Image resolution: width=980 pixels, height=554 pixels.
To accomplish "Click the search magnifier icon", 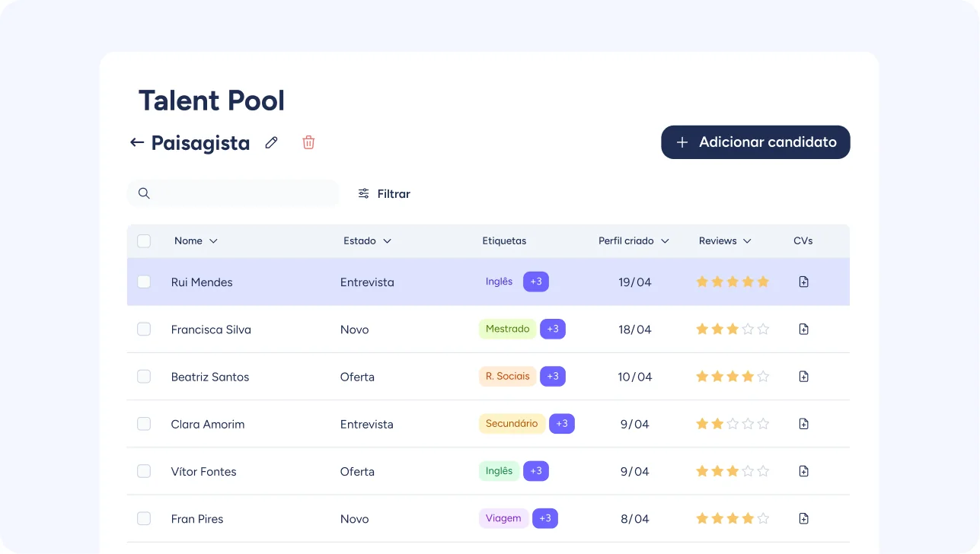I will tap(144, 193).
